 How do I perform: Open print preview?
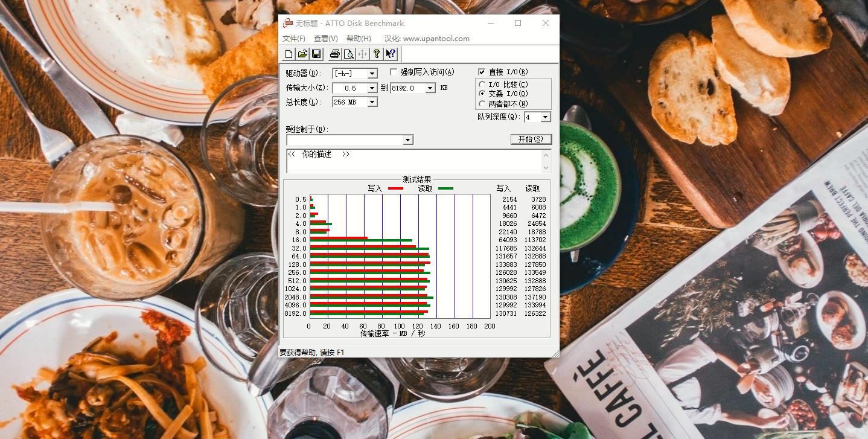pos(349,54)
